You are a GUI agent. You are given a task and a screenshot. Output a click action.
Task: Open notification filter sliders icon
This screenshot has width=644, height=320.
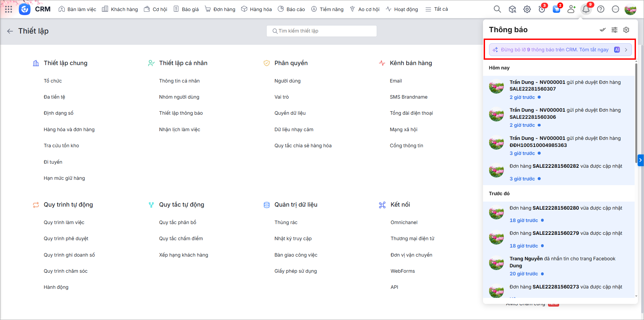pyautogui.click(x=614, y=30)
